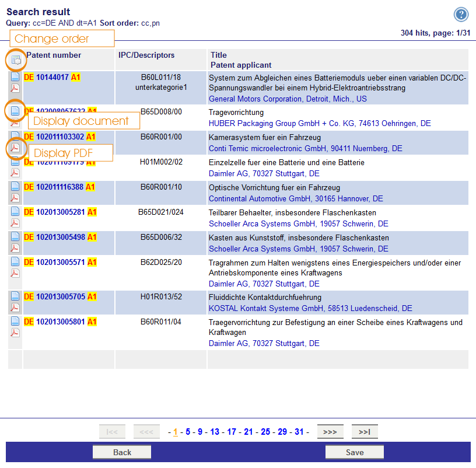Screen dimensions: 476x468
Task: Click applicant Continental Automotive GmbH, Hannover
Action: [296, 198]
